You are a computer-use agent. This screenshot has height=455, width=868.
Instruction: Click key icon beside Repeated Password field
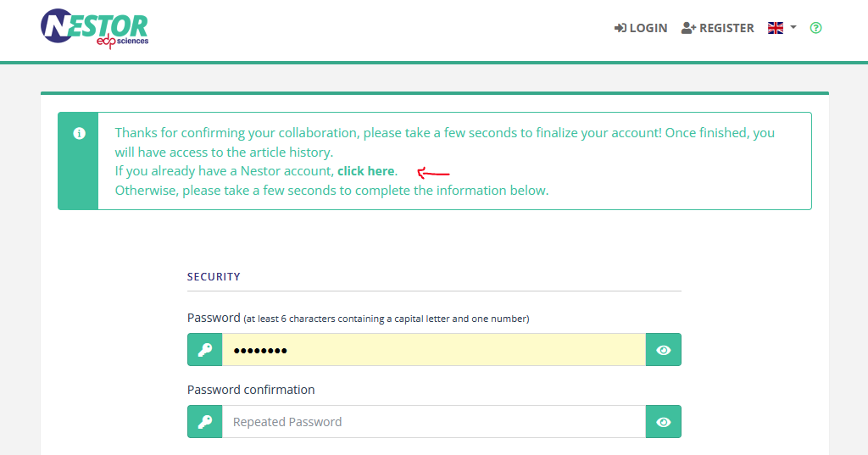click(x=205, y=422)
